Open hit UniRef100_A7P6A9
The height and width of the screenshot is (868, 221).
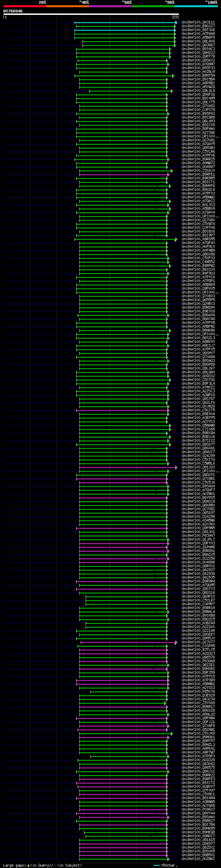[198, 34]
